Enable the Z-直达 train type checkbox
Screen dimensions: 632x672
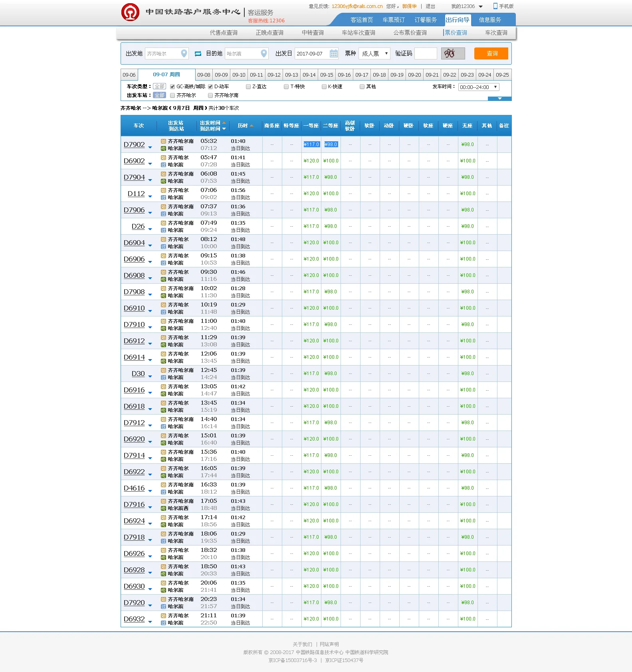coord(248,87)
